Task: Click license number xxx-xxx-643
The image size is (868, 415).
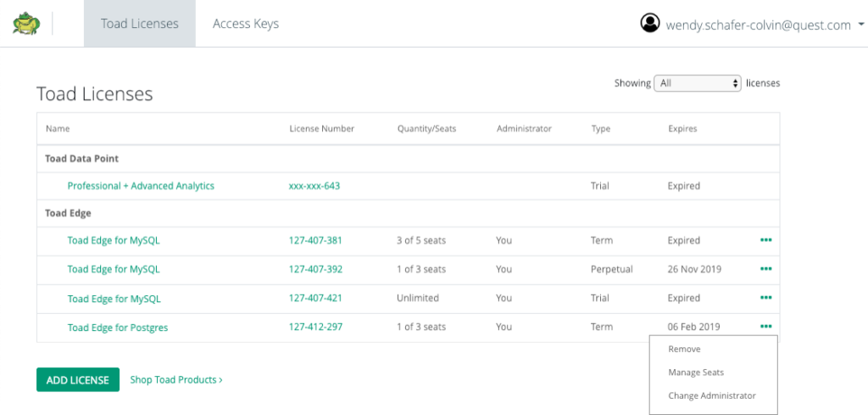Action: click(x=314, y=186)
